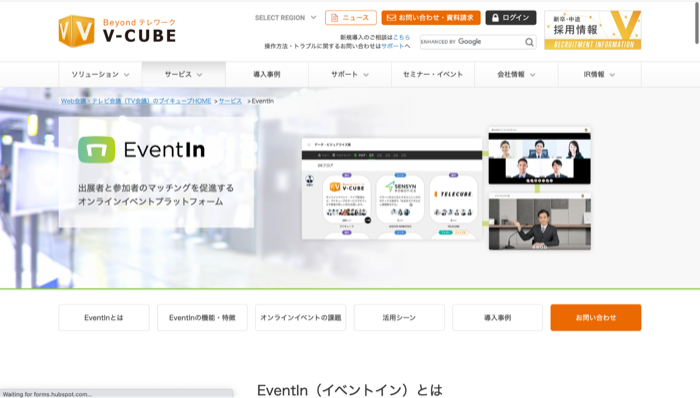
Task: Click the green EventIn logo icon
Action: 96,149
